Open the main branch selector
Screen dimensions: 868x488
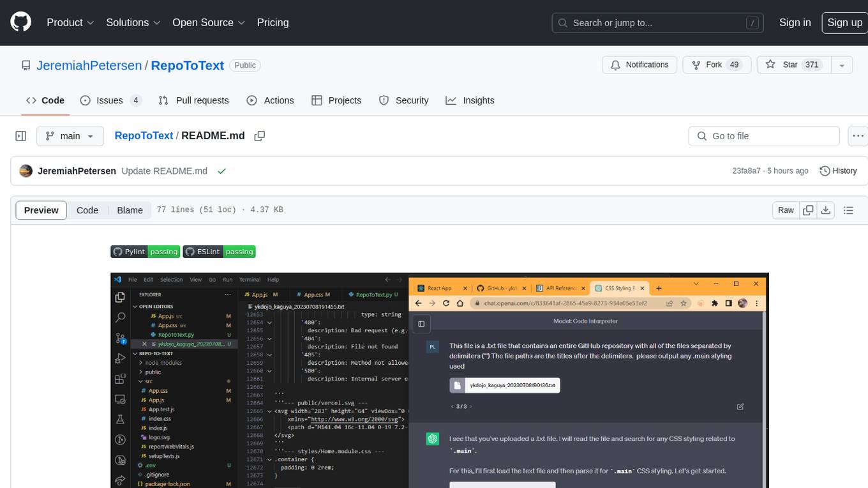click(x=70, y=136)
